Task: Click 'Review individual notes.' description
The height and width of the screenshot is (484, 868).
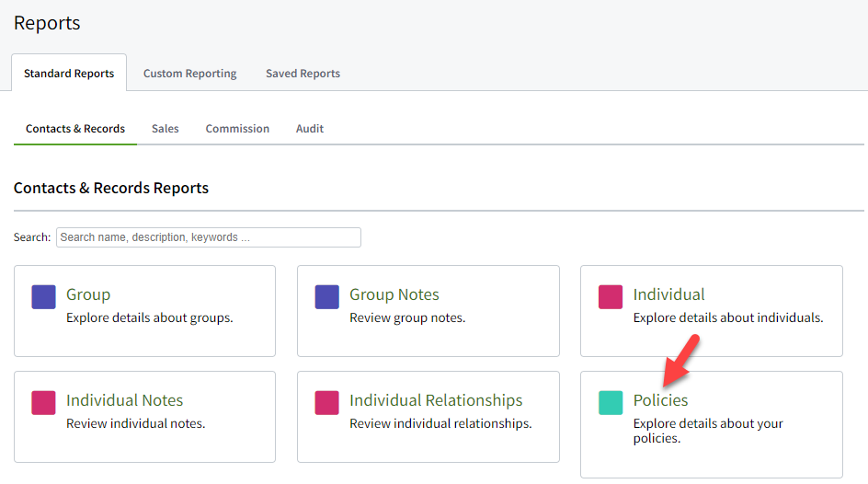Action: pyautogui.click(x=136, y=423)
